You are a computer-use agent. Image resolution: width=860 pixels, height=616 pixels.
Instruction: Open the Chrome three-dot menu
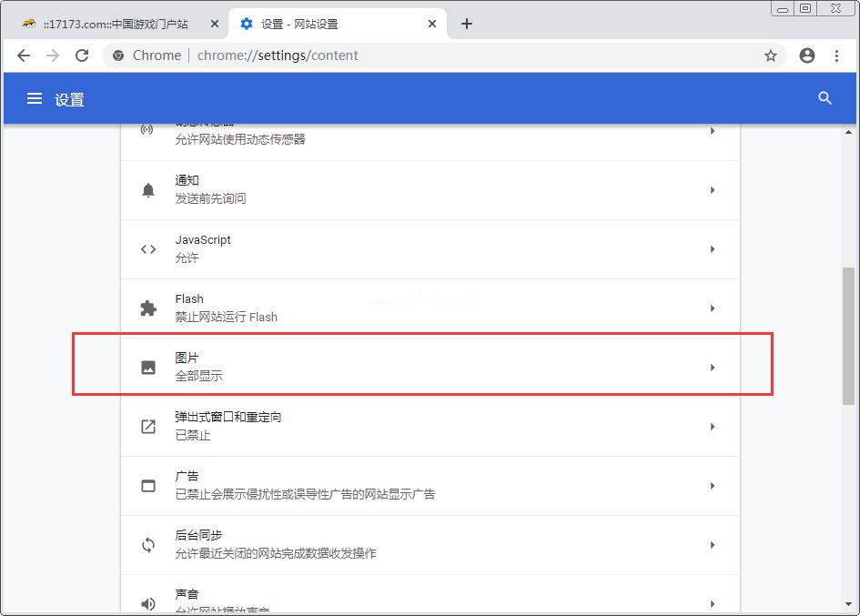[x=837, y=56]
